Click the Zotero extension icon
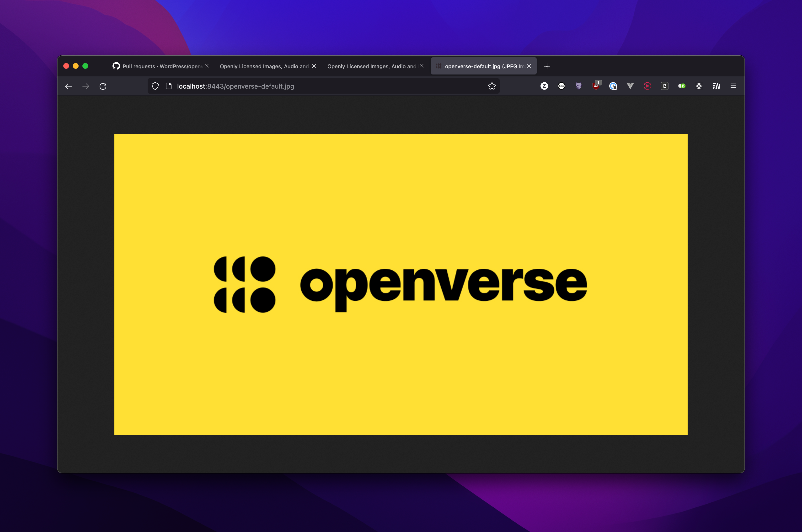The image size is (802, 532). (544, 86)
